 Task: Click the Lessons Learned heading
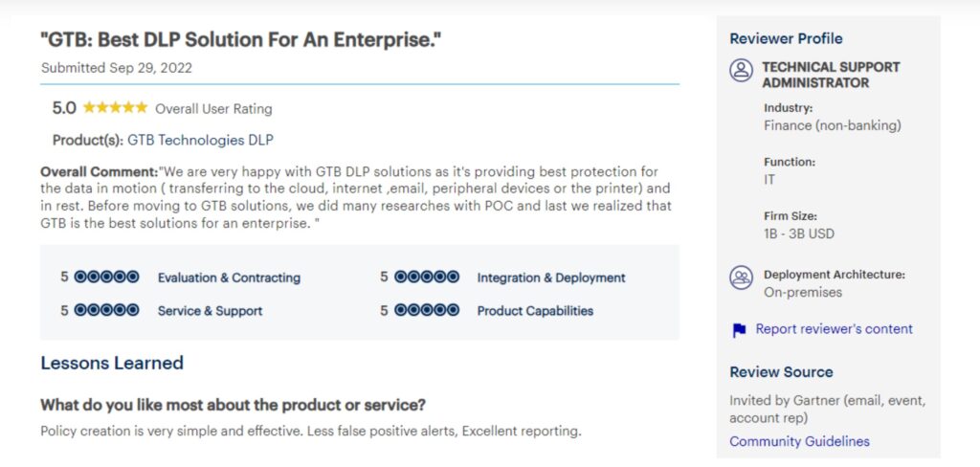(x=112, y=363)
